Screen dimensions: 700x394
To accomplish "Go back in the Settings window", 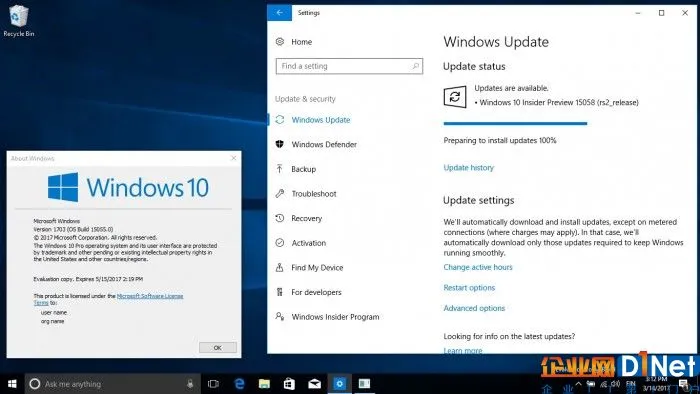I will point(279,12).
